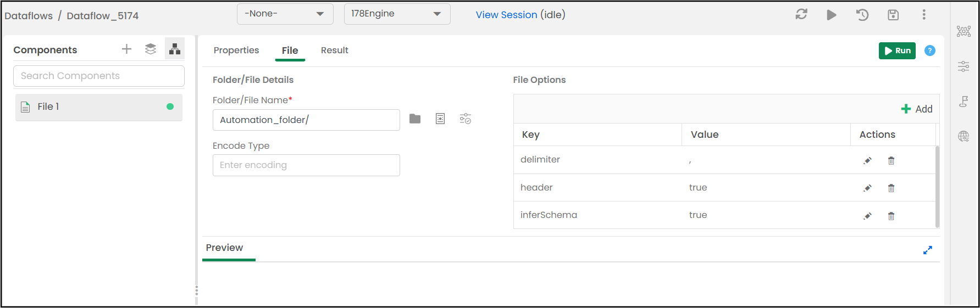The height and width of the screenshot is (308, 980).
Task: Delete the header option row
Action: (891, 188)
